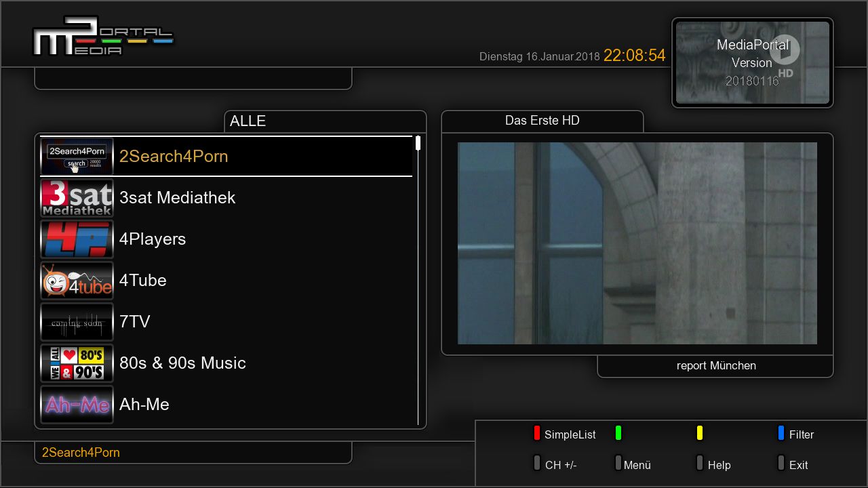The height and width of the screenshot is (488, 868).
Task: Click the 3sat Mediathek logo icon
Action: coord(77,198)
